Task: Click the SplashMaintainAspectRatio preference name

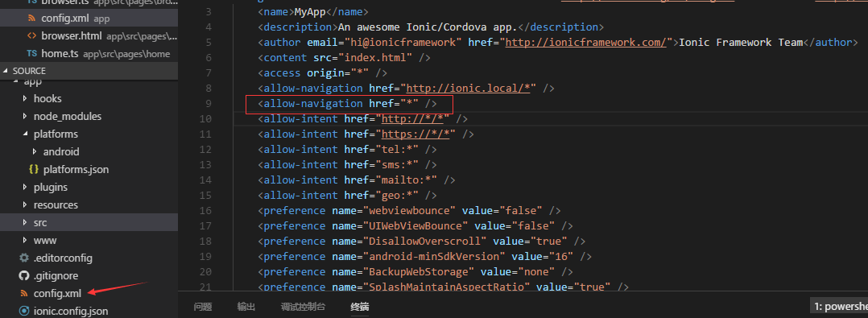Action: (447, 287)
